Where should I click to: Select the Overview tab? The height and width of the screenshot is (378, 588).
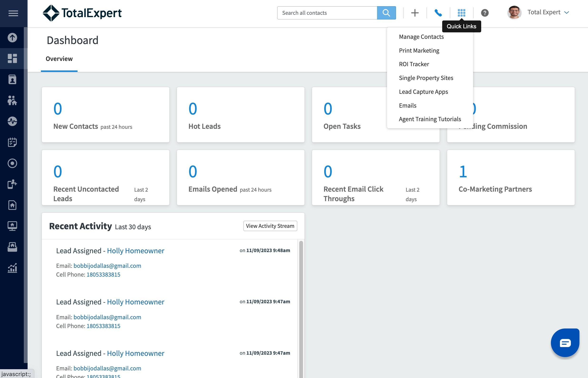pos(59,59)
